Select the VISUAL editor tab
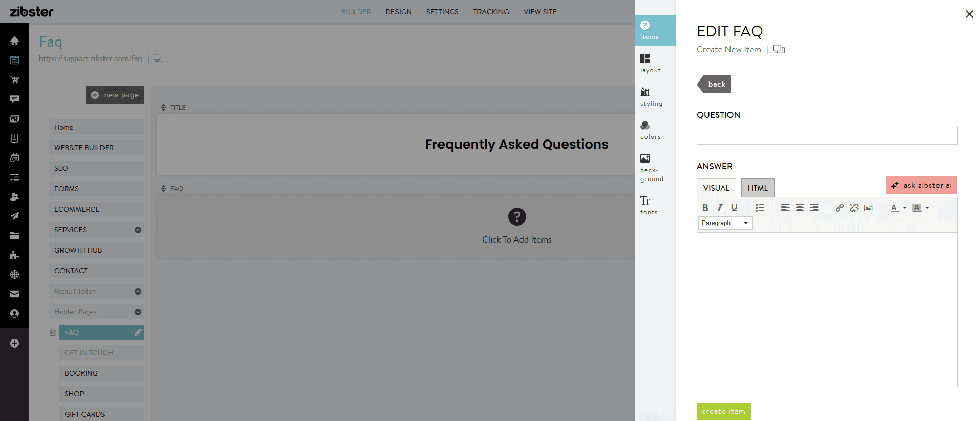This screenshot has width=980, height=421. point(716,188)
